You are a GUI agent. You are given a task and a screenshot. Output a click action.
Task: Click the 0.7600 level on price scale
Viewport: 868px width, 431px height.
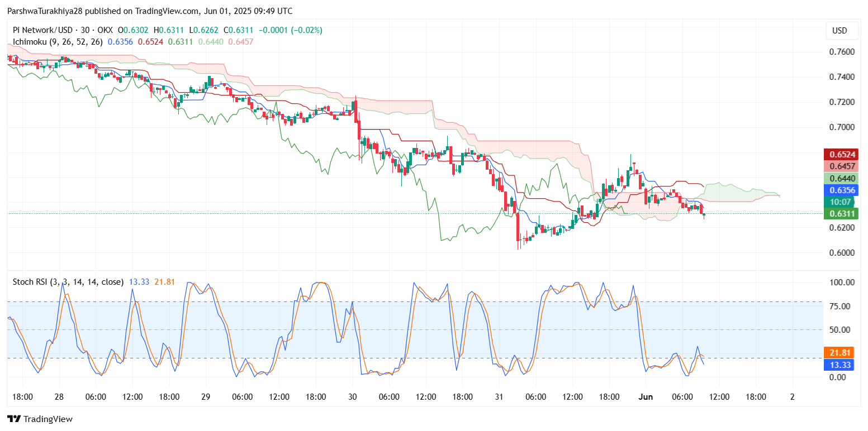coord(842,52)
